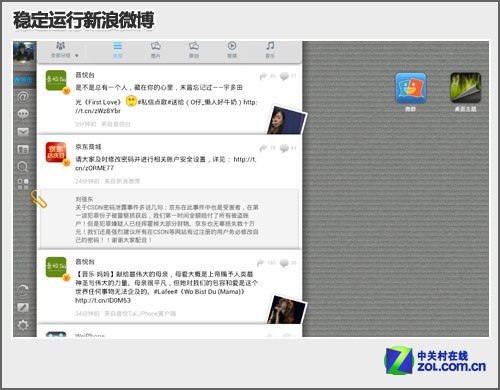This screenshot has height=390, width=500.
Task: Switch to the Music filter tab
Action: coord(270,50)
